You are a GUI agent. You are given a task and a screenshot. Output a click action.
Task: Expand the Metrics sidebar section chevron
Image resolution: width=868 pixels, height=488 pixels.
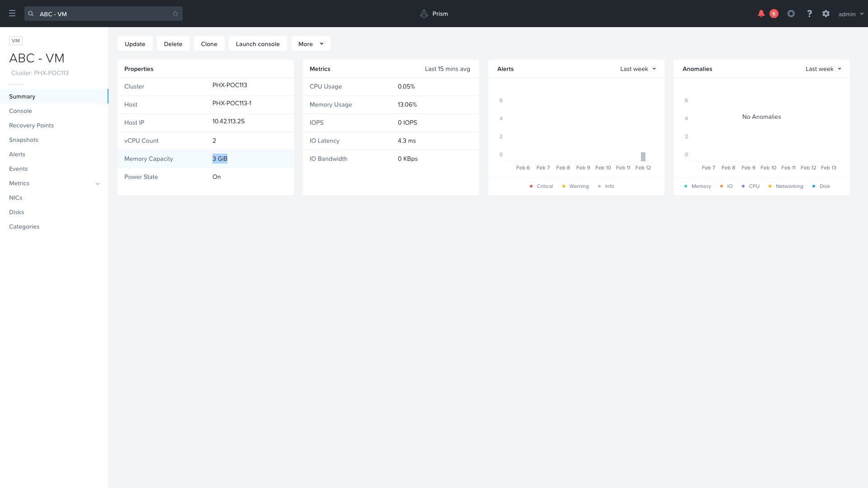98,183
